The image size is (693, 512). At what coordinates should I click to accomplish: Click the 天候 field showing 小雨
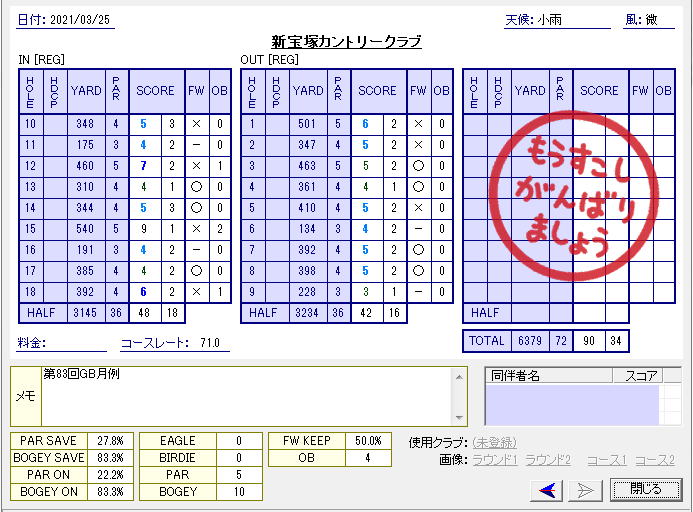[572, 19]
